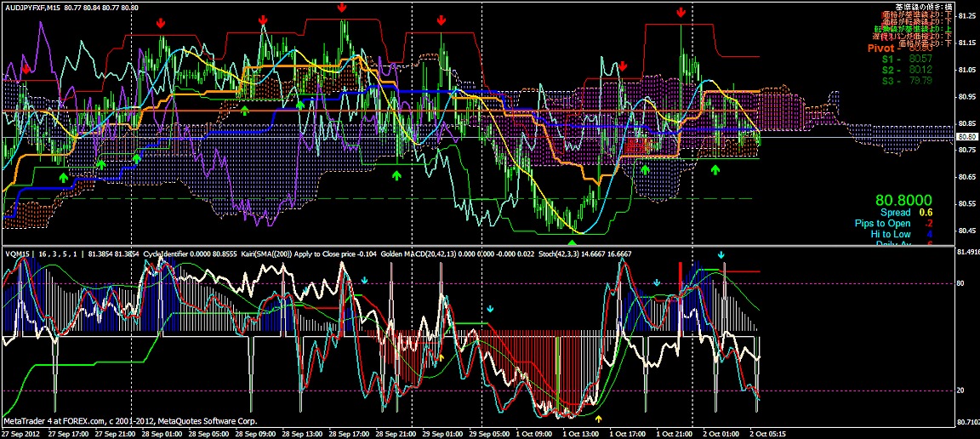Click the 27 Sep 2012 time axis label
Image resolution: width=980 pixels, height=439 pixels.
click(x=20, y=433)
